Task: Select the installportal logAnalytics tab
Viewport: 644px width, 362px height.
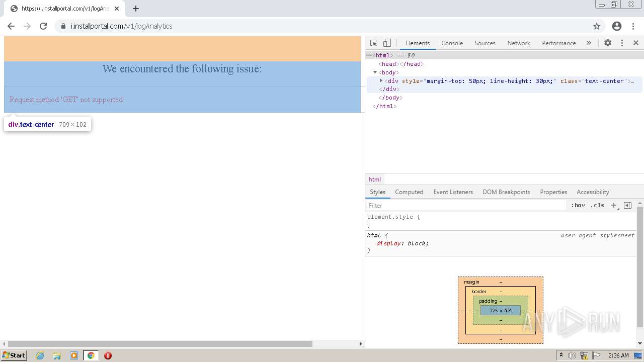Action: (x=64, y=9)
